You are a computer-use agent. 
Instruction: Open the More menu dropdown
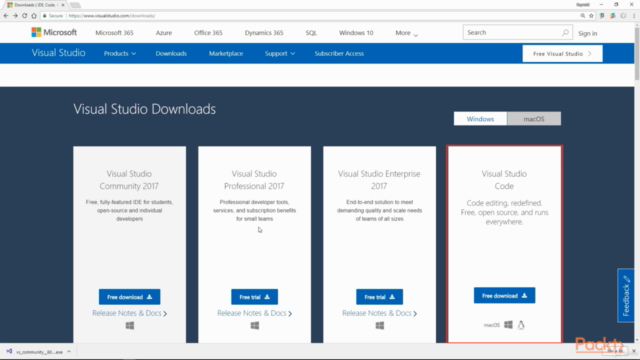coord(407,33)
